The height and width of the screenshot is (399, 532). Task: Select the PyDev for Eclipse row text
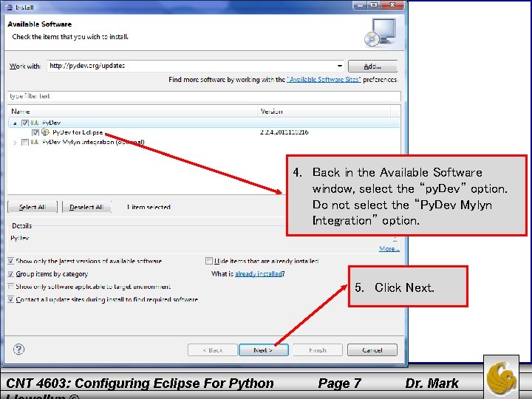78,132
